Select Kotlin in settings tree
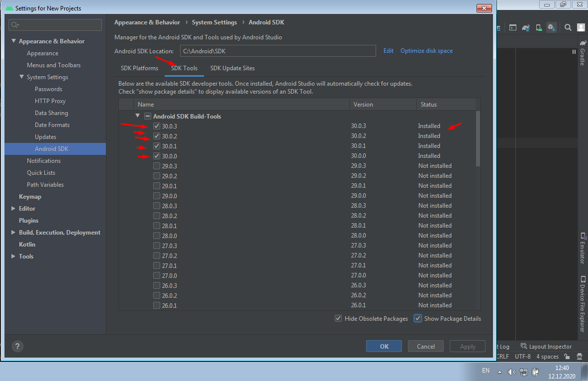The image size is (588, 381). [27, 245]
